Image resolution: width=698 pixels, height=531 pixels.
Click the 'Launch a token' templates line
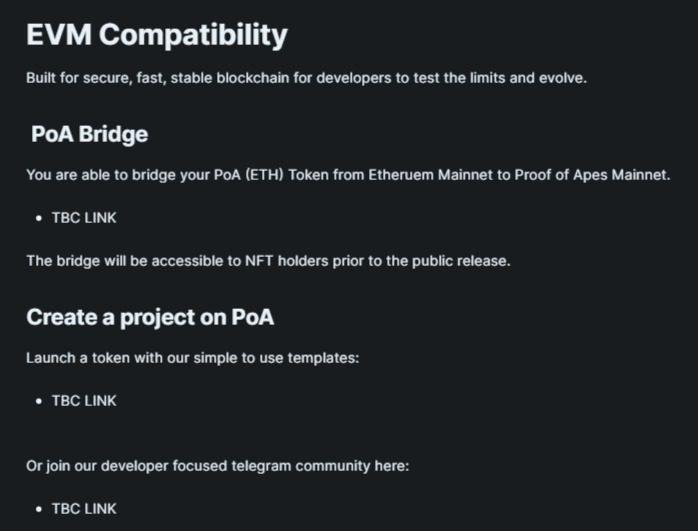[193, 358]
